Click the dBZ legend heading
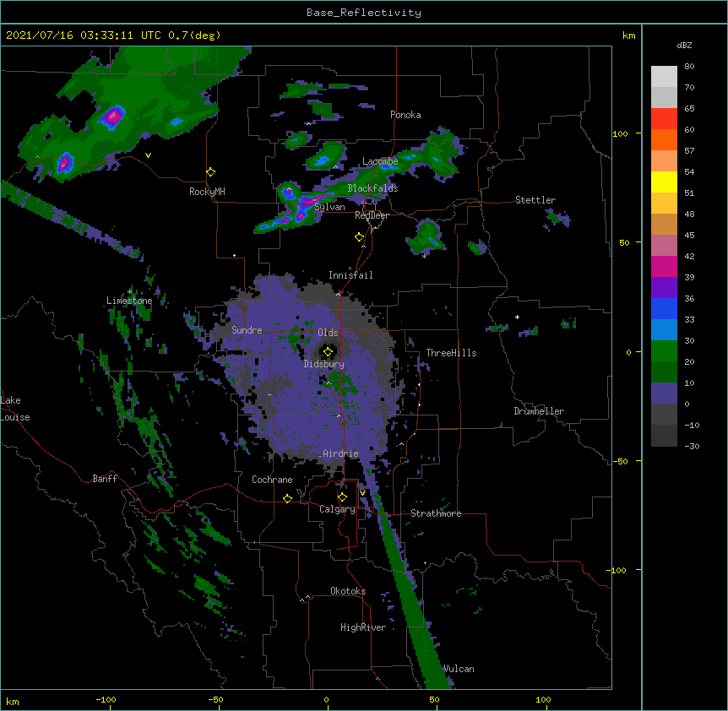Image resolution: width=728 pixels, height=711 pixels. (684, 45)
